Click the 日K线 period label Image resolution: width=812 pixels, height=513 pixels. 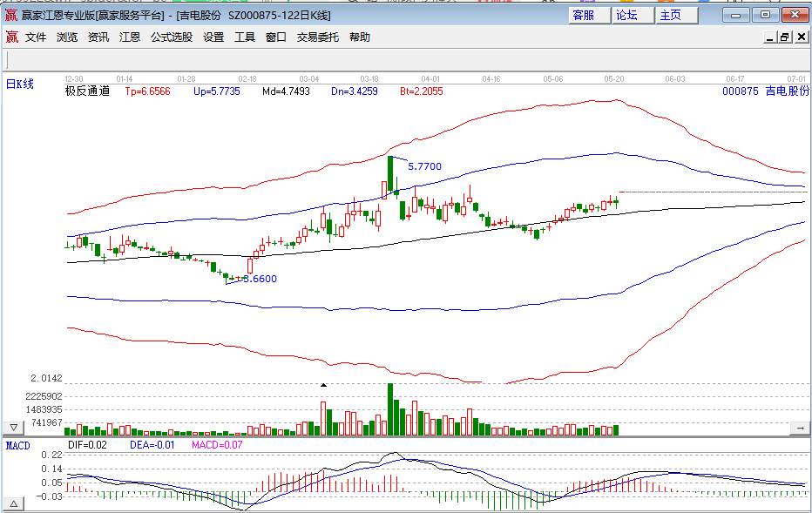pyautogui.click(x=20, y=84)
